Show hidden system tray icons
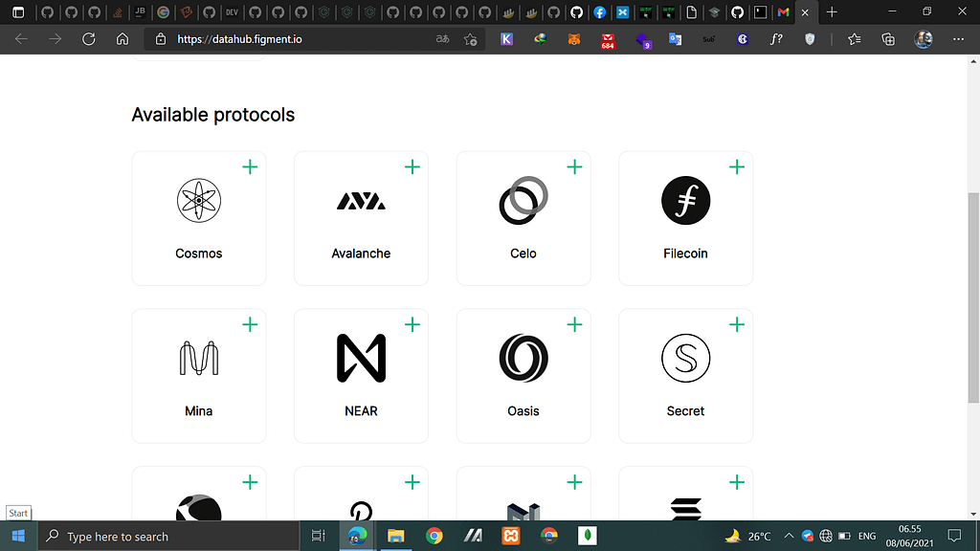The width and height of the screenshot is (980, 551). click(x=789, y=536)
